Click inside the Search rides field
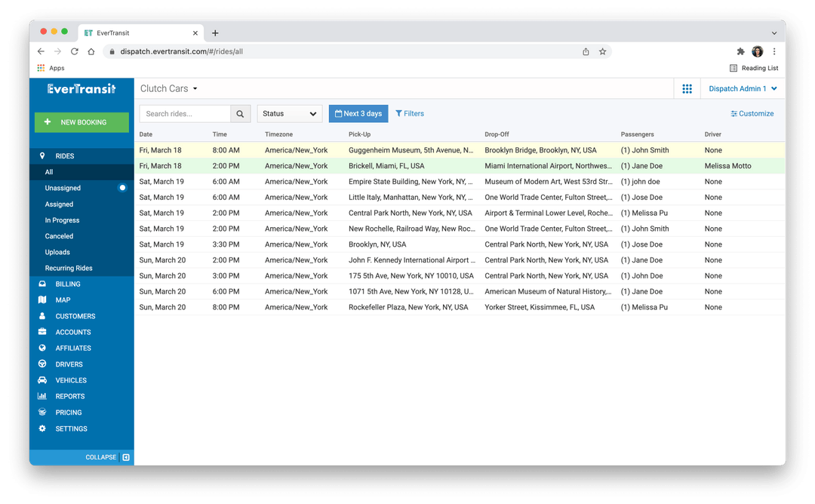 (x=187, y=112)
